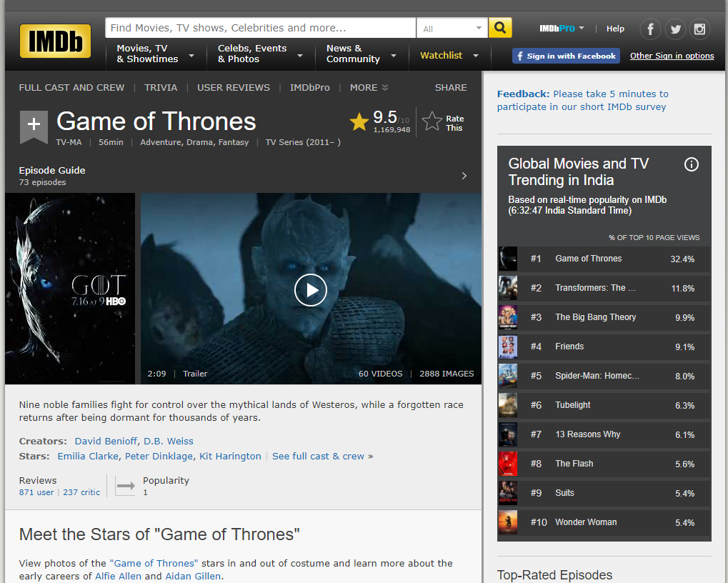Click The Flash title in trending list
Image resolution: width=728 pixels, height=583 pixels.
tap(574, 463)
